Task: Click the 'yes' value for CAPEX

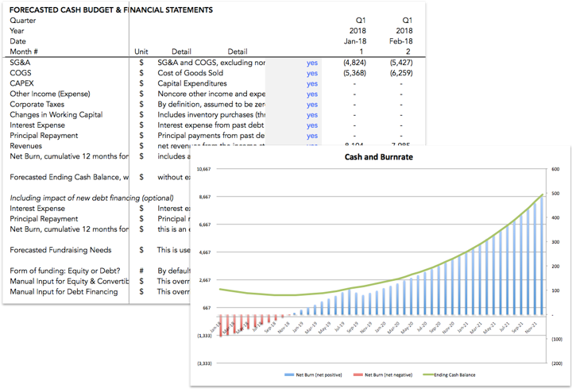Action: click(x=312, y=83)
